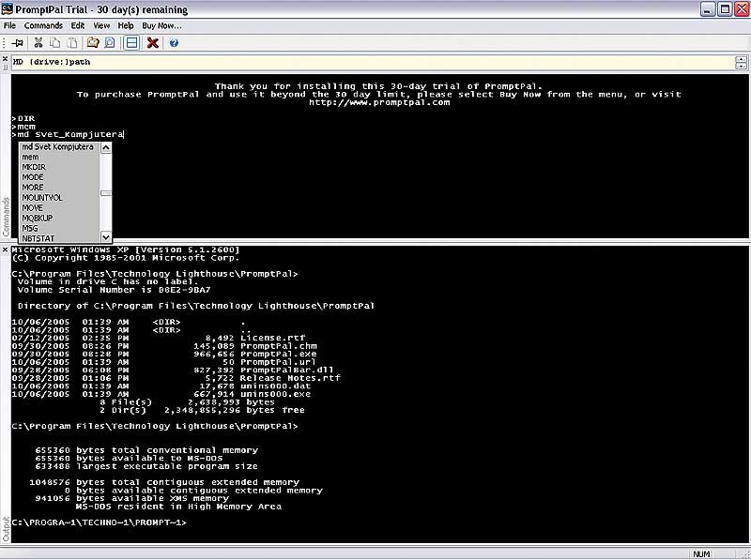Click the '>DIR' command history line
Viewport: 751px width, 560px height.
pos(23,119)
